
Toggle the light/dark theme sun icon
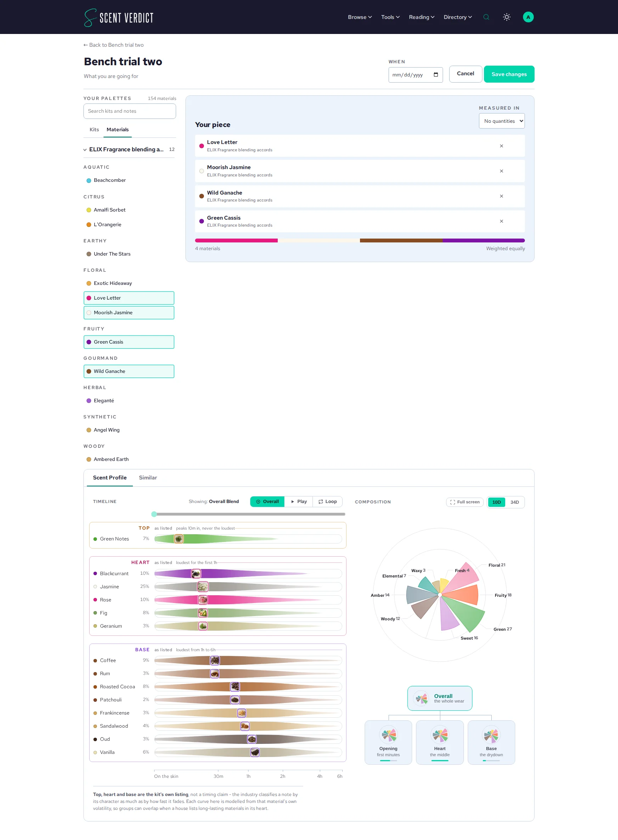click(507, 17)
